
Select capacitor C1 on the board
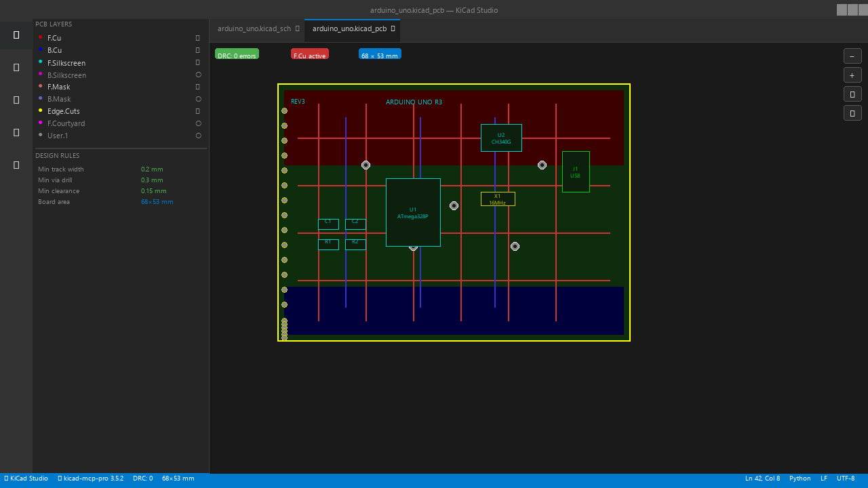pyautogui.click(x=328, y=224)
